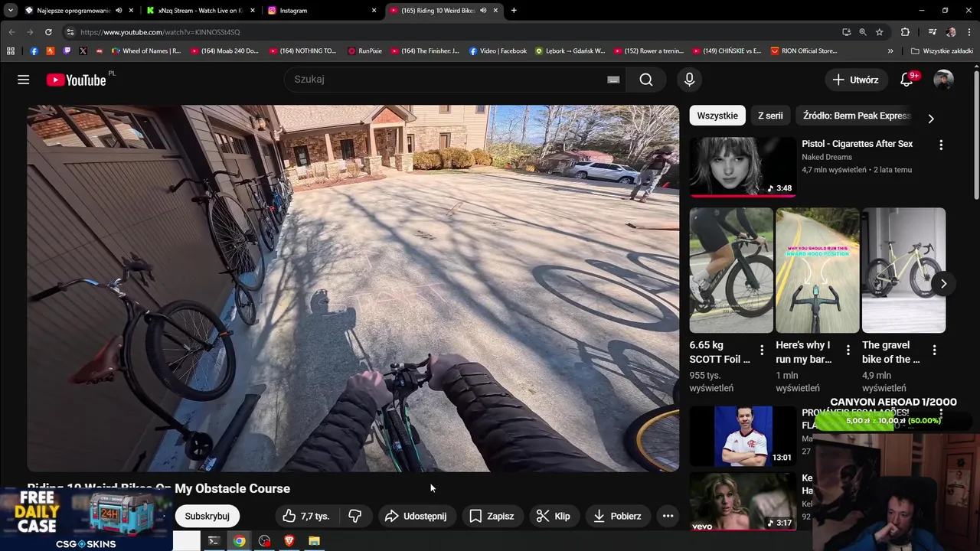Switch to Najlepsze oprogramowanie tab
Screen dimensions: 980x551
[73, 11]
